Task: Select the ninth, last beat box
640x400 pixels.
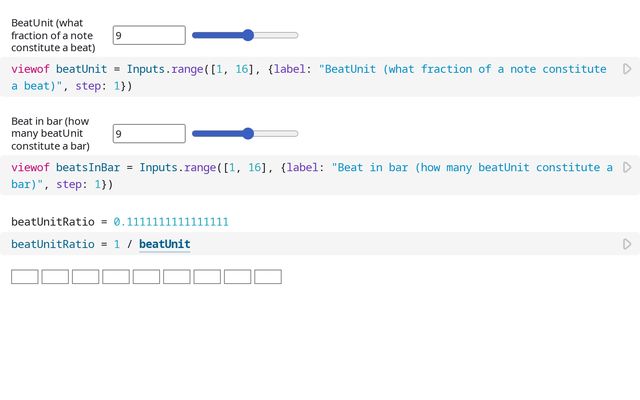Action: tap(268, 277)
